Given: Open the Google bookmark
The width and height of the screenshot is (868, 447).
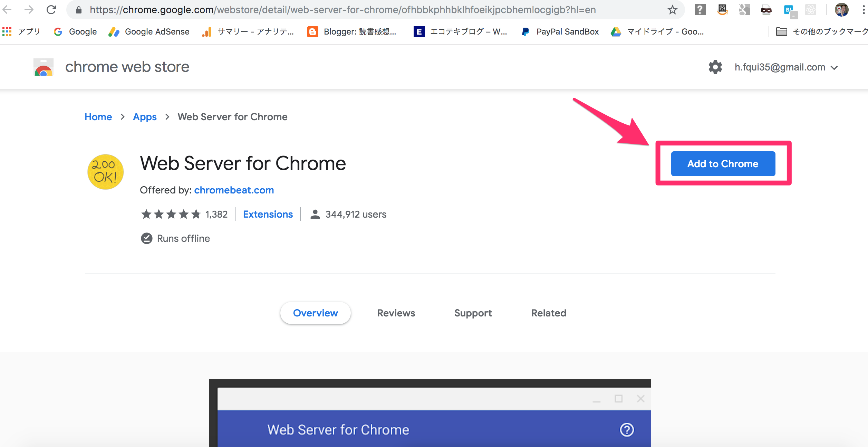Looking at the screenshot, I should tap(75, 32).
